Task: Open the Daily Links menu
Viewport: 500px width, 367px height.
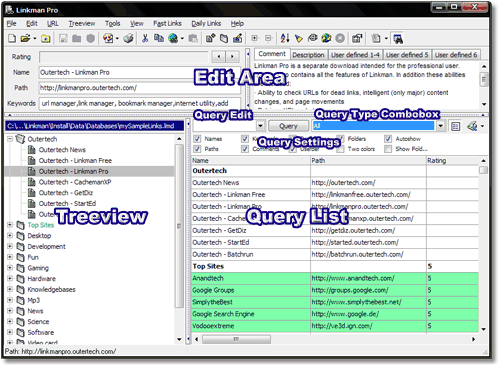Action: 206,23
